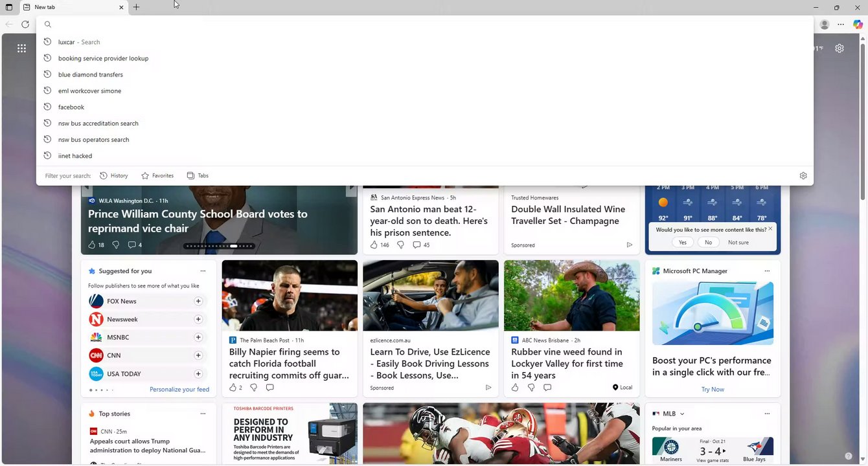Follow Newsweek with the plus button
The height and width of the screenshot is (466, 868).
pyautogui.click(x=198, y=319)
